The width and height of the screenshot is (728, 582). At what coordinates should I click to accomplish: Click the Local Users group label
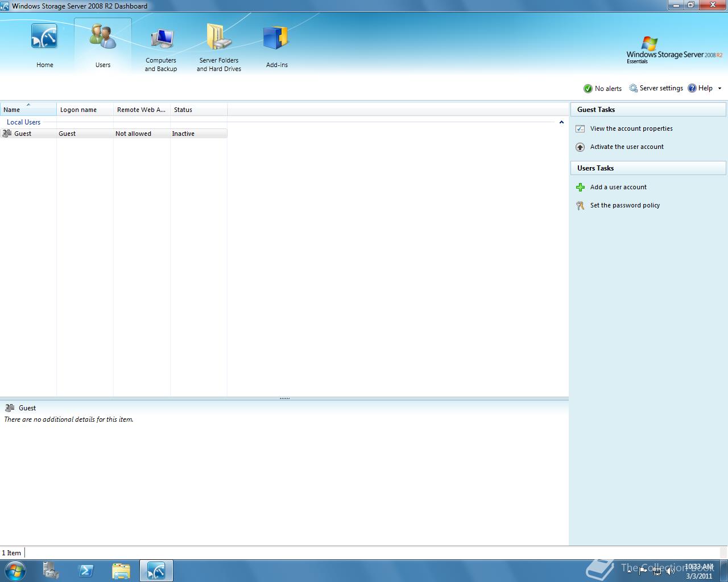coord(23,122)
